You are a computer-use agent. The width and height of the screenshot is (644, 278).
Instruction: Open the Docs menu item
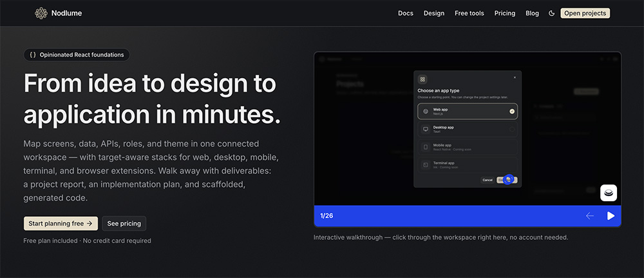click(x=406, y=13)
